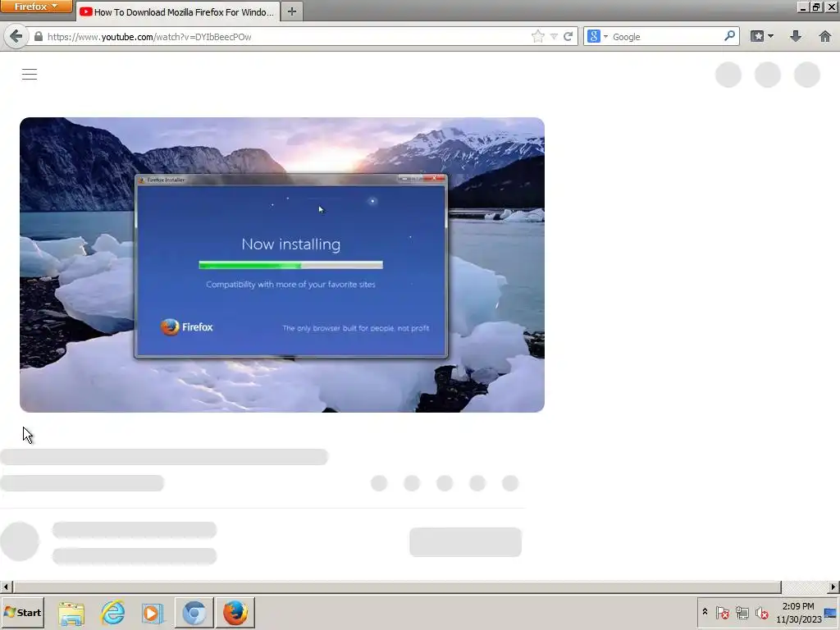Screen dimensions: 840x630
Task: Open Windows Media Player taskbar icon
Action: (x=153, y=613)
